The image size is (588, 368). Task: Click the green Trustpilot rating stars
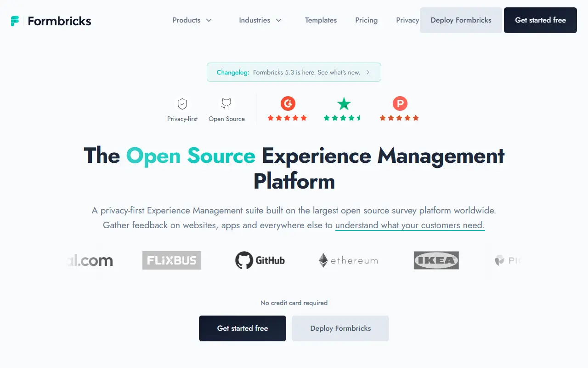[343, 118]
